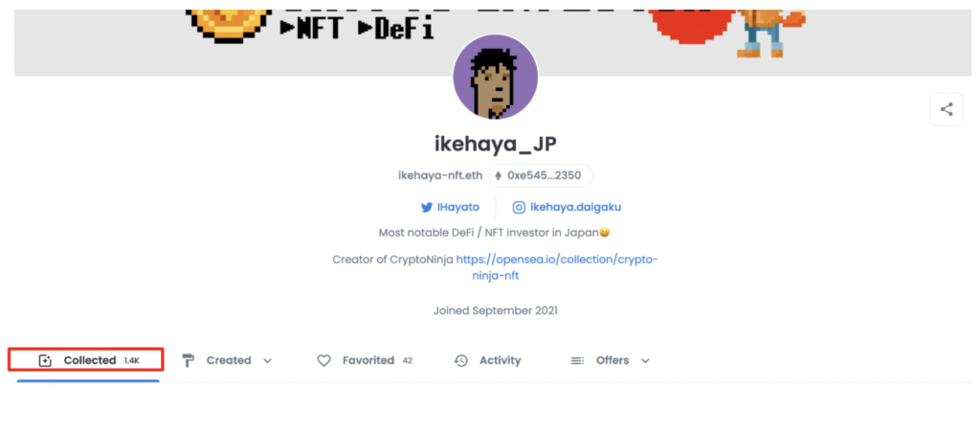Image resolution: width=980 pixels, height=431 pixels.
Task: Click the Collected tab sparkle icon
Action: point(44,360)
